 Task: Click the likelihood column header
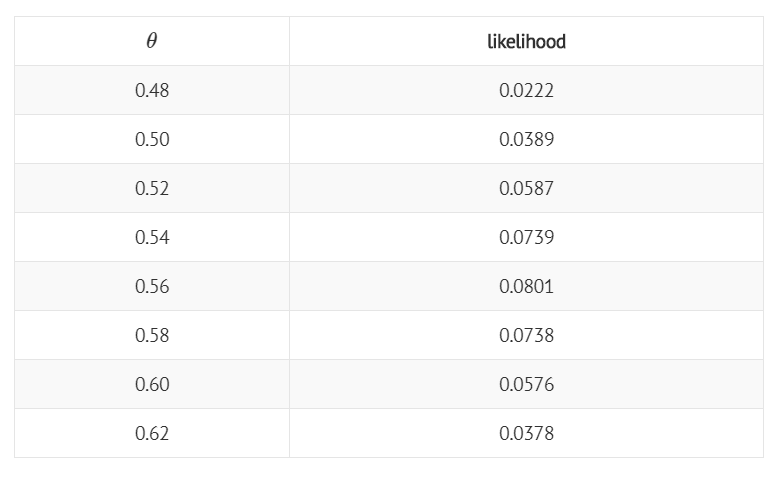tap(527, 41)
